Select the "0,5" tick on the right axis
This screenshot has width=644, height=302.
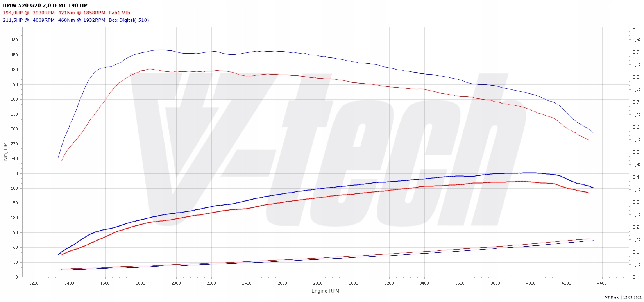click(x=636, y=152)
